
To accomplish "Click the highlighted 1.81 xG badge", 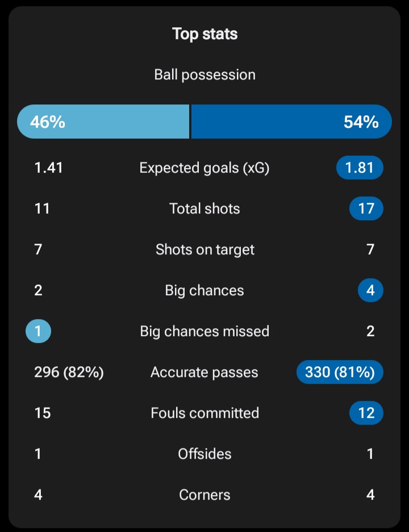I will click(x=360, y=168).
